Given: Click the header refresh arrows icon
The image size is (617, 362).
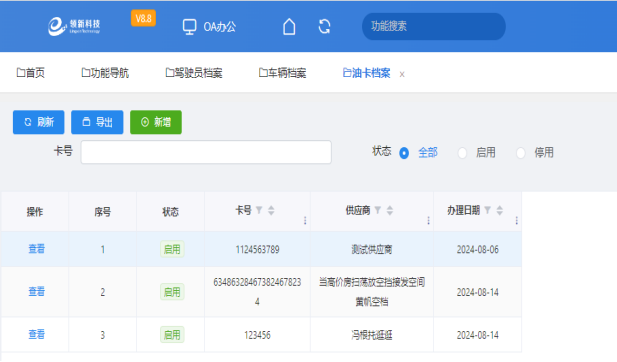Looking at the screenshot, I should (324, 27).
